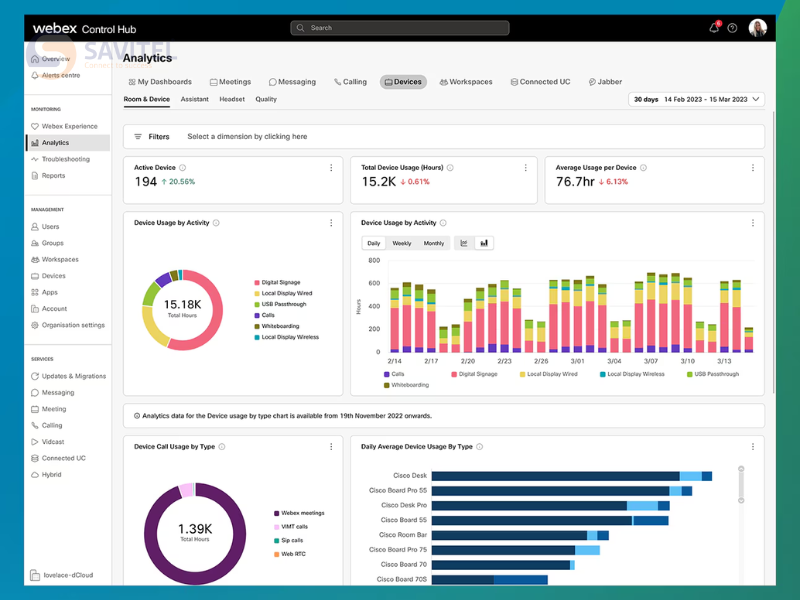Open Average Usage per Device options menu
Screen dimensions: 800x600
pyautogui.click(x=753, y=168)
